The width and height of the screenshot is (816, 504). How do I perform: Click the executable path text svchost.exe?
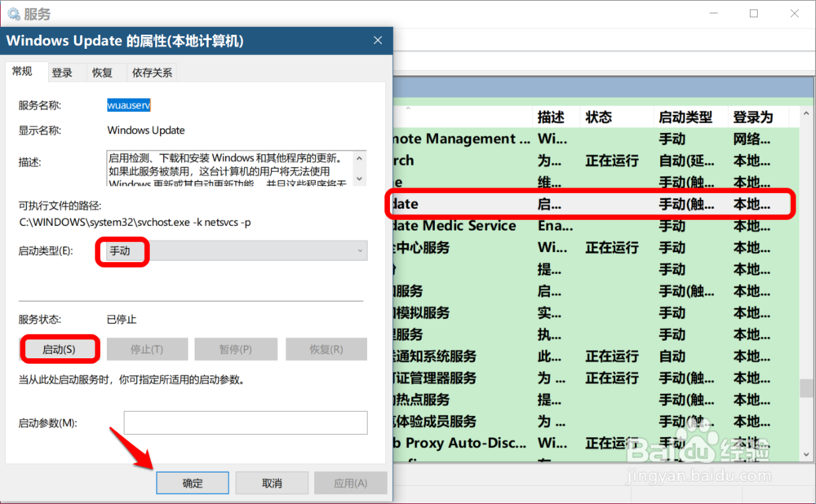point(135,222)
